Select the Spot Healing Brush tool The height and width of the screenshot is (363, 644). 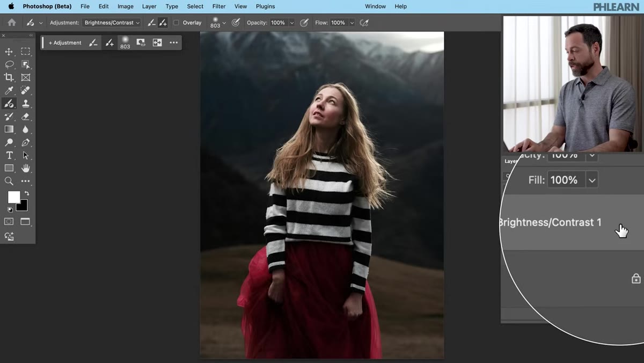point(25,90)
